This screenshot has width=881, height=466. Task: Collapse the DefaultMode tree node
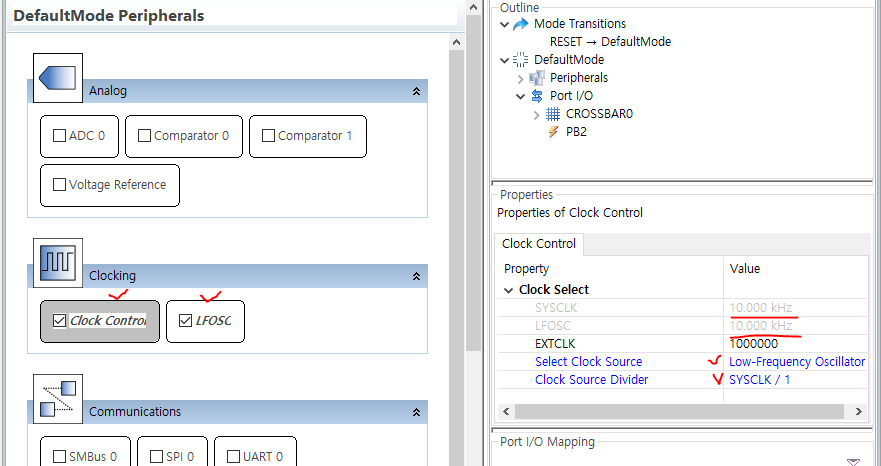tap(505, 60)
